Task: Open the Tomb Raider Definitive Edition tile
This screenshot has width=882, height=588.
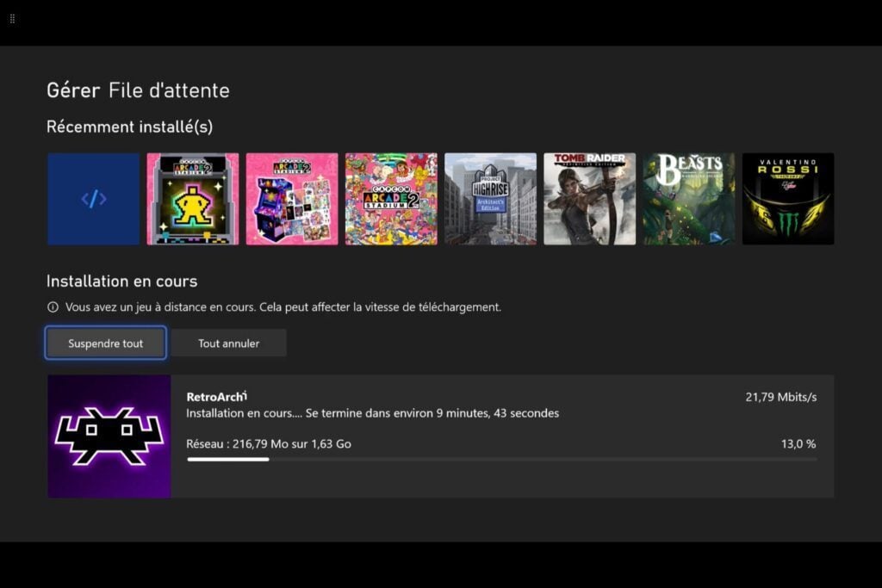Action: coord(589,199)
